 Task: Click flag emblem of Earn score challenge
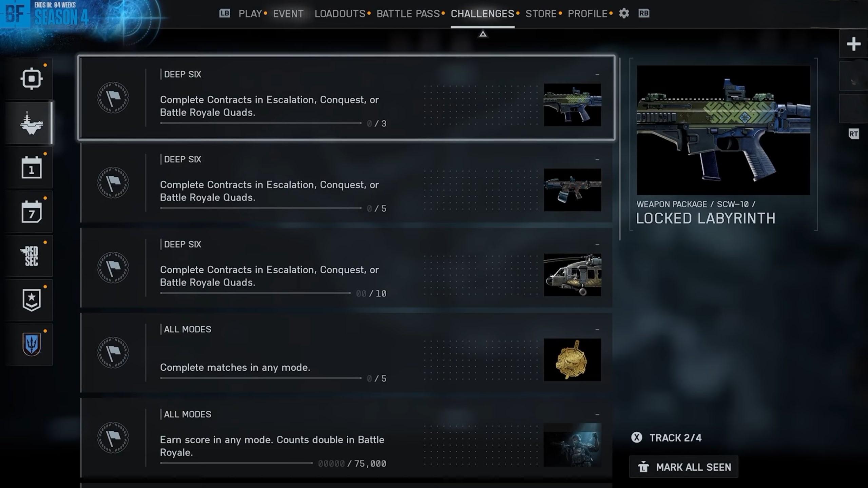click(113, 438)
